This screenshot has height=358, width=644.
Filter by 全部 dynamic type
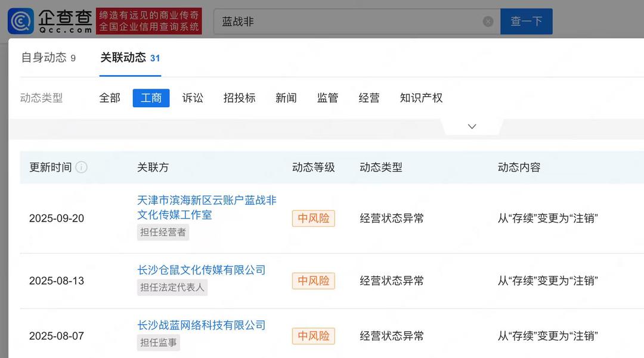(x=110, y=98)
